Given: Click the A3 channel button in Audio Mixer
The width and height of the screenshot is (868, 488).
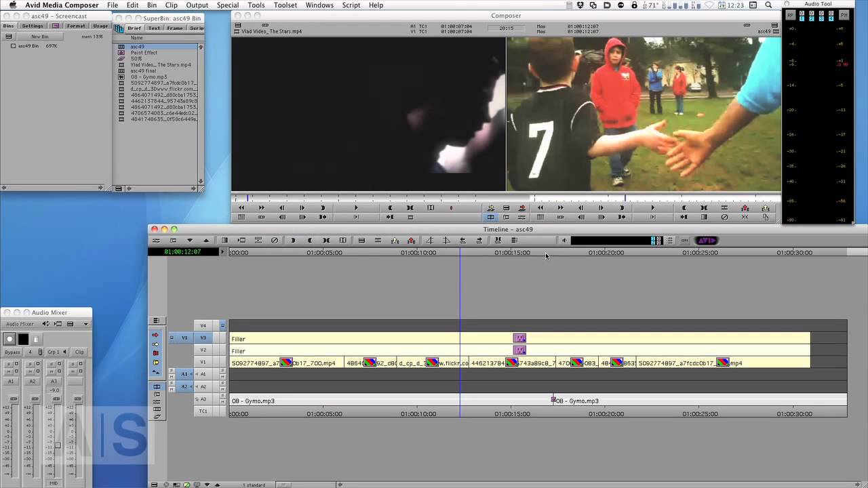Looking at the screenshot, I should coord(54,382).
